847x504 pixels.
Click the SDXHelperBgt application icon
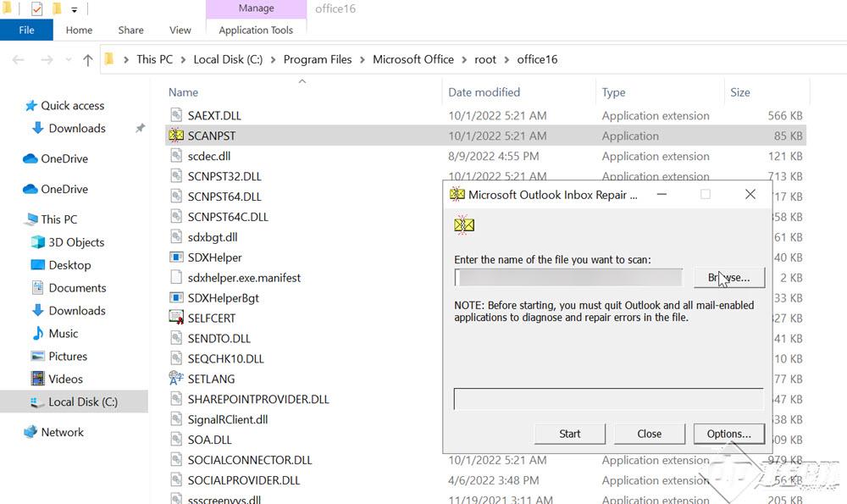[176, 297]
